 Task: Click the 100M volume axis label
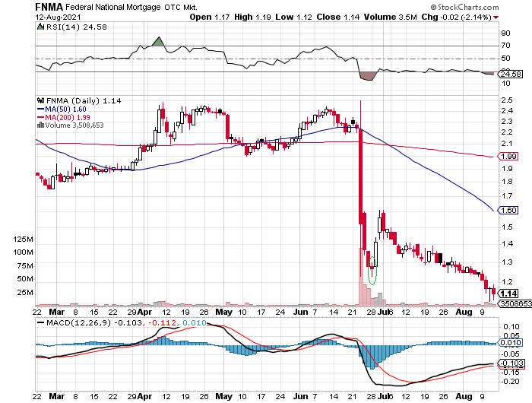(x=23, y=252)
